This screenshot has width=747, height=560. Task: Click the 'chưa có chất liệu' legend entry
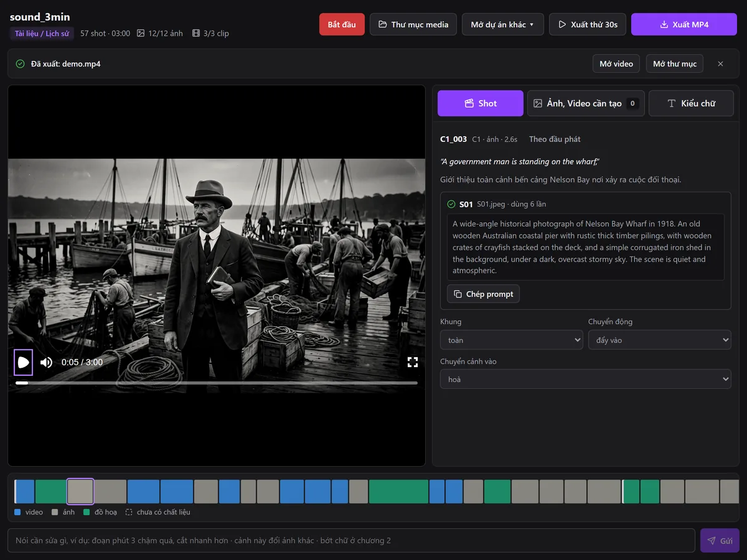point(157,512)
